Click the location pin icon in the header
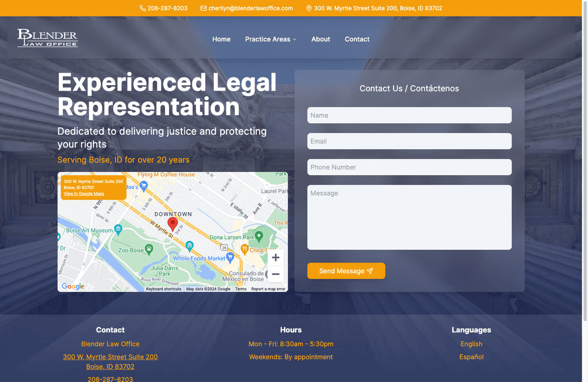The width and height of the screenshot is (588, 382). tap(309, 8)
